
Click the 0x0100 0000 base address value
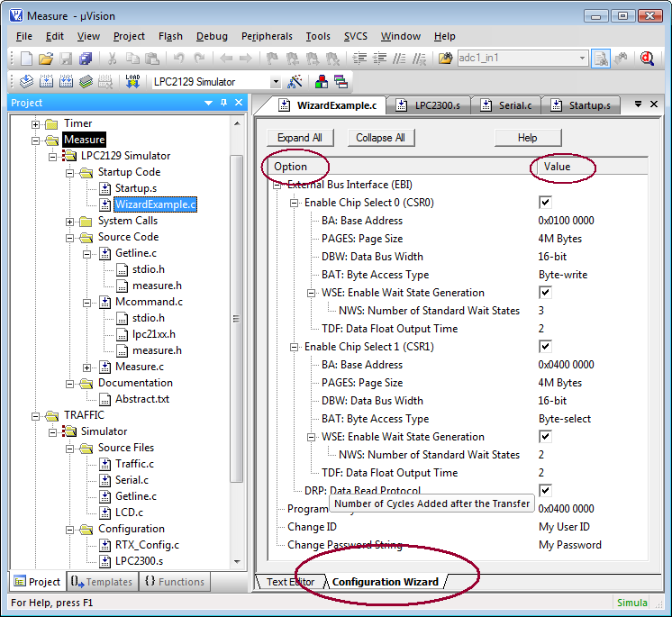(566, 221)
